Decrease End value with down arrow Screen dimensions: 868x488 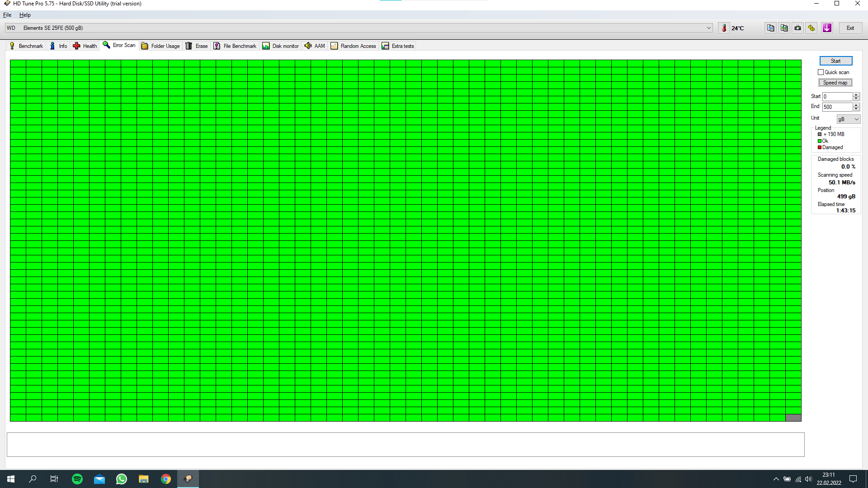pos(856,109)
